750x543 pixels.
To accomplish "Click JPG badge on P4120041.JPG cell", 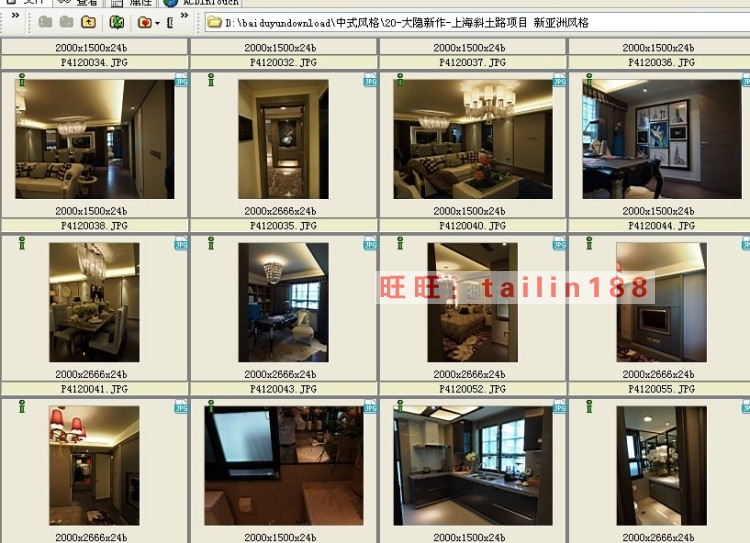I will coord(181,243).
